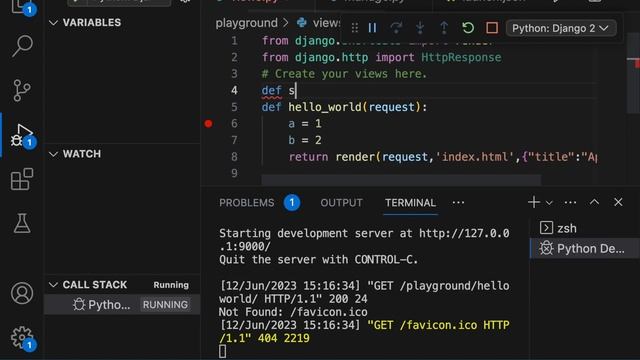Grab the debug toolbar drag handle

(x=355, y=28)
